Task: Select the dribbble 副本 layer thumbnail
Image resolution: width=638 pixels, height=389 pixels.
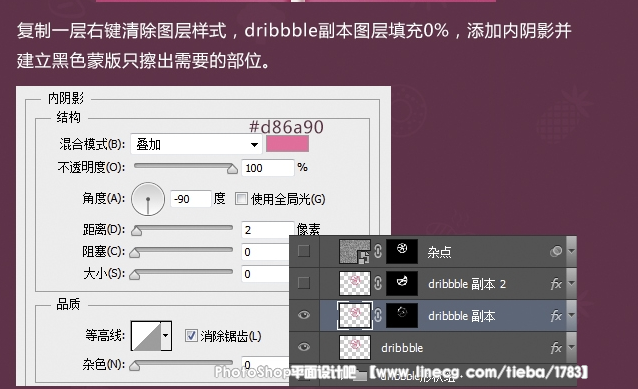Action: pos(355,315)
